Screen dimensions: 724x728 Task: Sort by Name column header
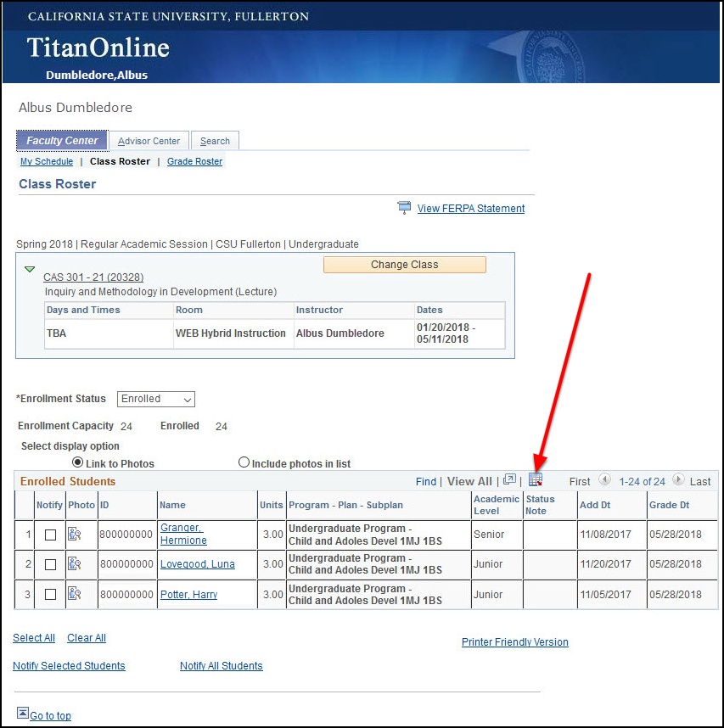172,505
